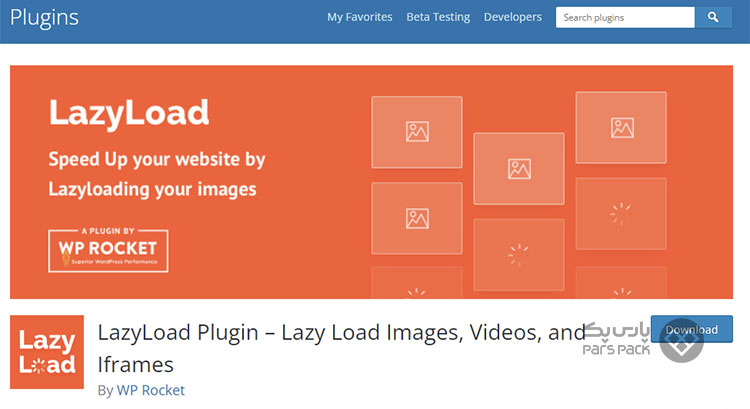Click the WP Rocket badge in banner
Viewport: 750px width, 409px height.
tap(108, 250)
